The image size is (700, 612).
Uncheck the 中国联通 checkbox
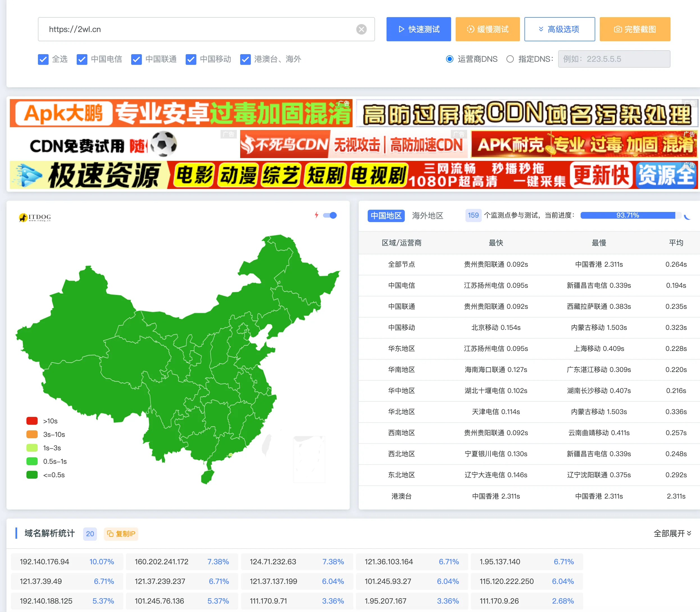(136, 59)
